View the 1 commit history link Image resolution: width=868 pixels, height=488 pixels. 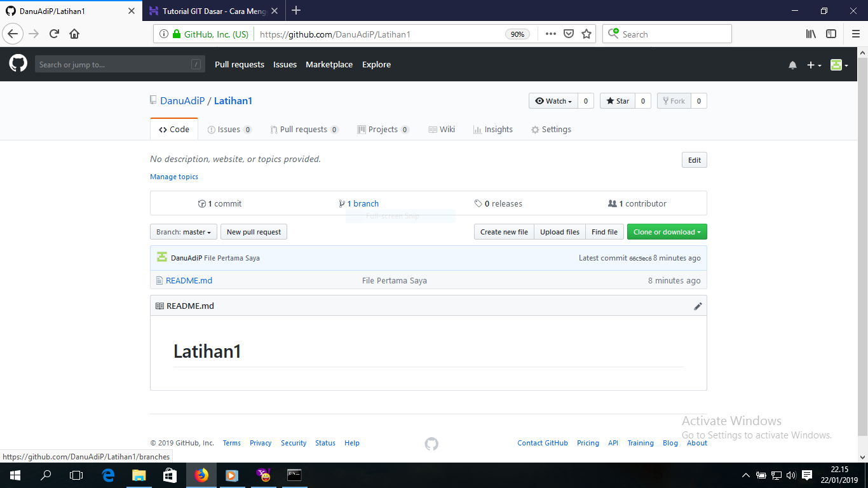[x=220, y=203]
